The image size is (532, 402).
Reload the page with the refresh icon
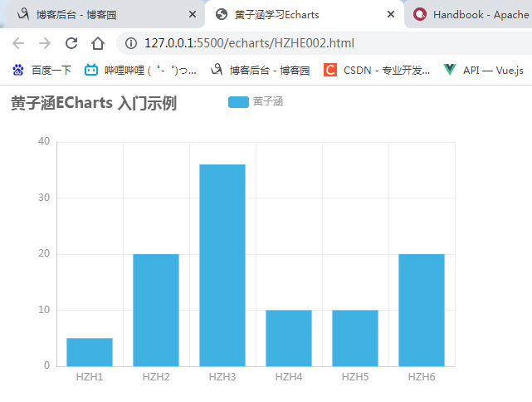click(71, 43)
